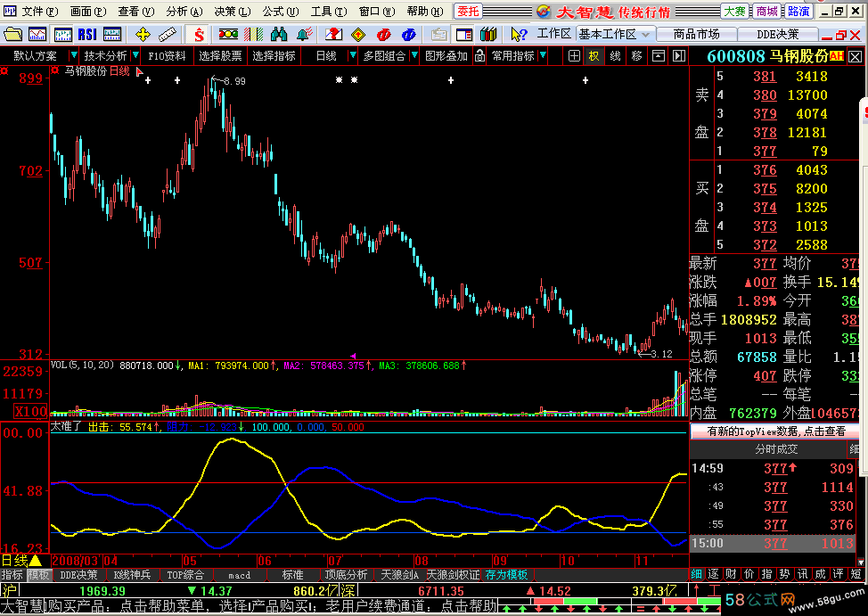The image size is (868, 616).
Task: Click the 分时成交 panel header
Action: pyautogui.click(x=777, y=449)
